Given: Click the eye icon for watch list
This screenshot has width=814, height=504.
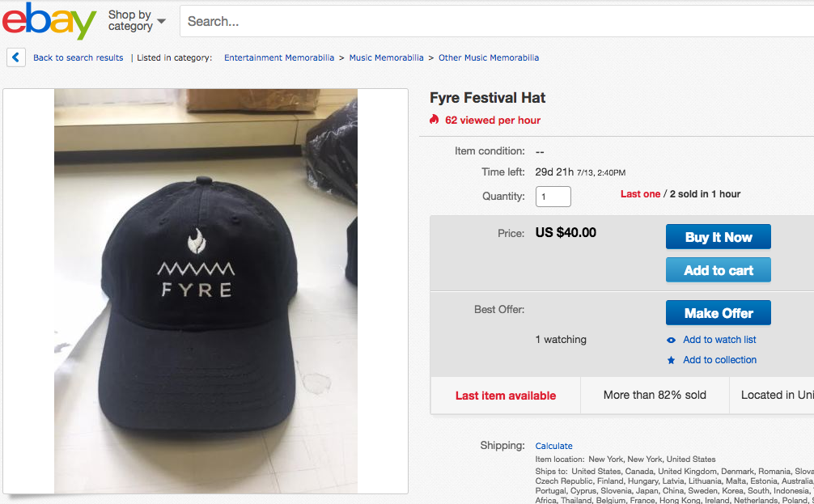Looking at the screenshot, I should pos(671,341).
